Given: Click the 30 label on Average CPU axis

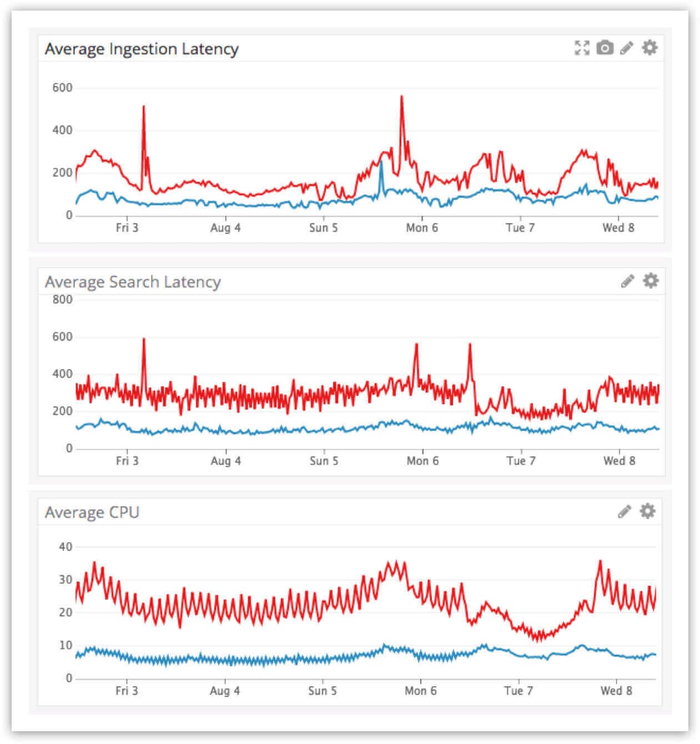Looking at the screenshot, I should coord(66,580).
